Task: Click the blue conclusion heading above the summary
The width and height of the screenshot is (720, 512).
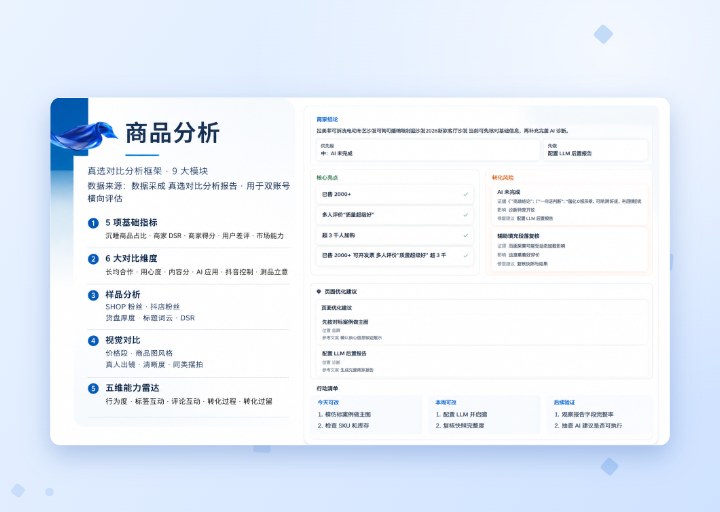Action: click(x=327, y=119)
